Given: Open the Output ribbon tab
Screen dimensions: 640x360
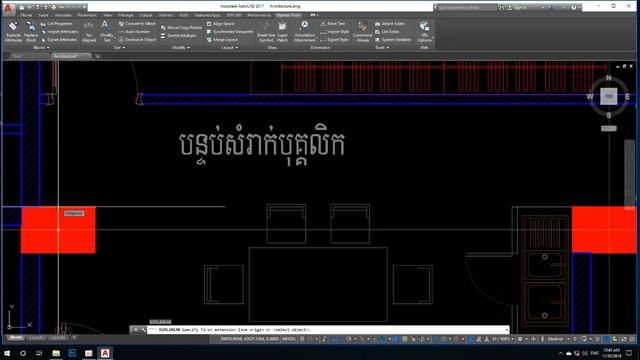Looking at the screenshot, I should coord(146,15).
